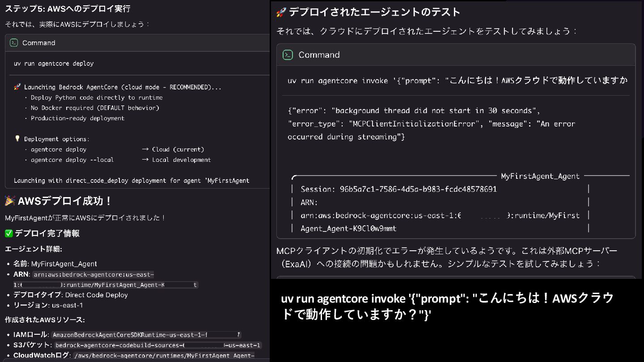
Task: Click the arn:aws:bedrock-agentcore:us-east-1 line in the session box
Action: (x=440, y=215)
